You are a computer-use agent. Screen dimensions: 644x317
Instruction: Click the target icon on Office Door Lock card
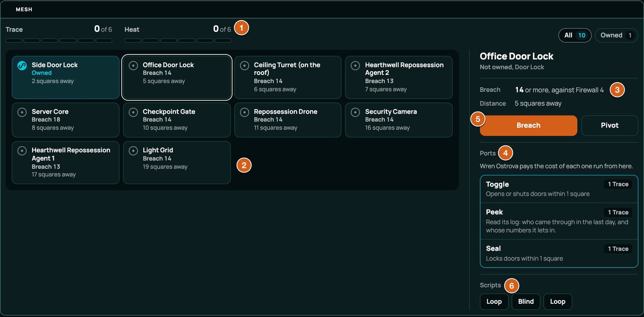click(x=133, y=65)
